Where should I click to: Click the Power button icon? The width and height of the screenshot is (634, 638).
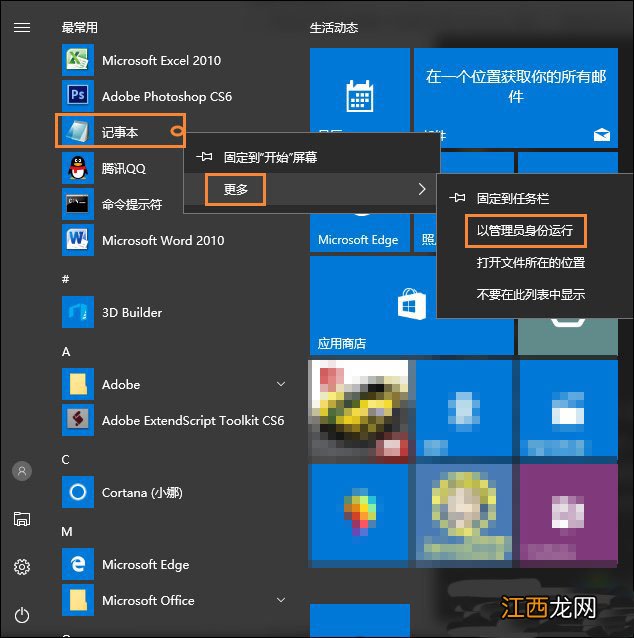(x=22, y=615)
